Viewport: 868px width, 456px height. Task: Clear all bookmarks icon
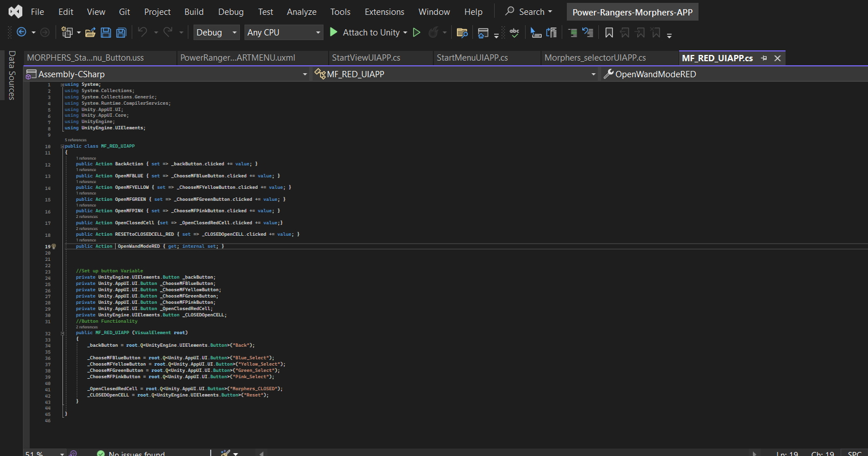(x=656, y=33)
